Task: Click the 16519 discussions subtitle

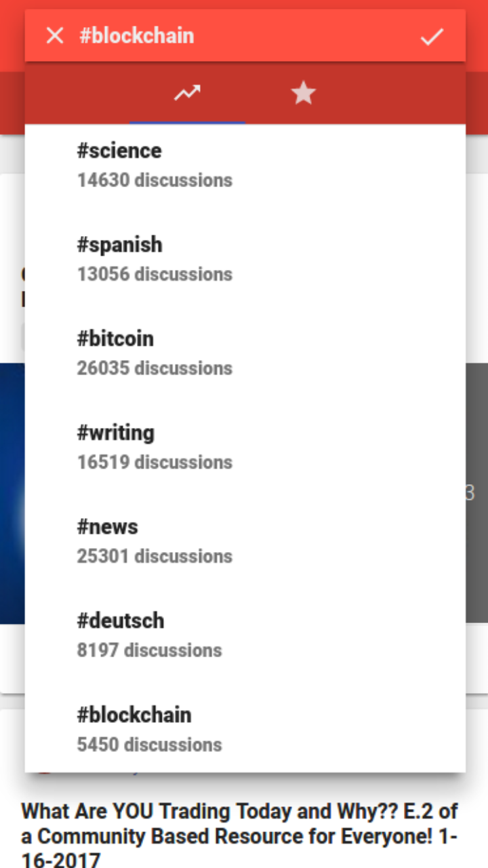Action: coord(155,462)
